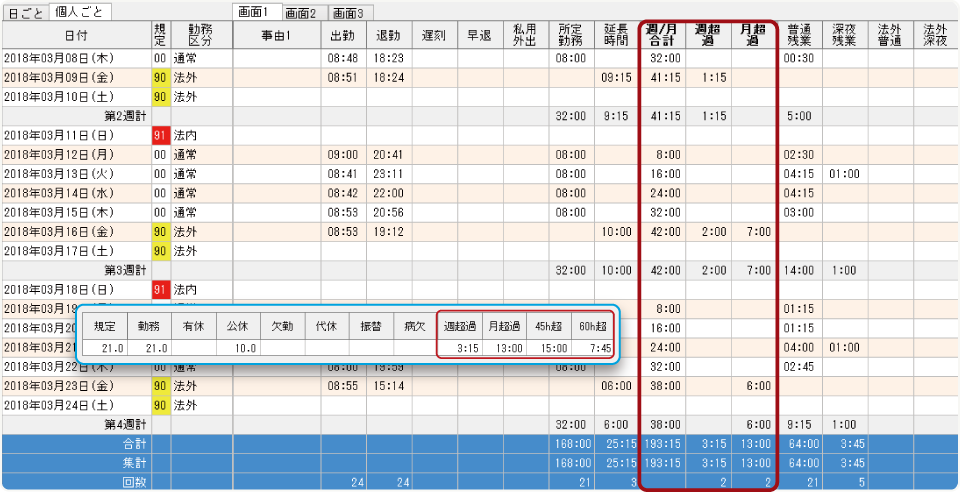Select the 遅刻 column header
The width and height of the screenshot is (960, 492).
pyautogui.click(x=435, y=35)
